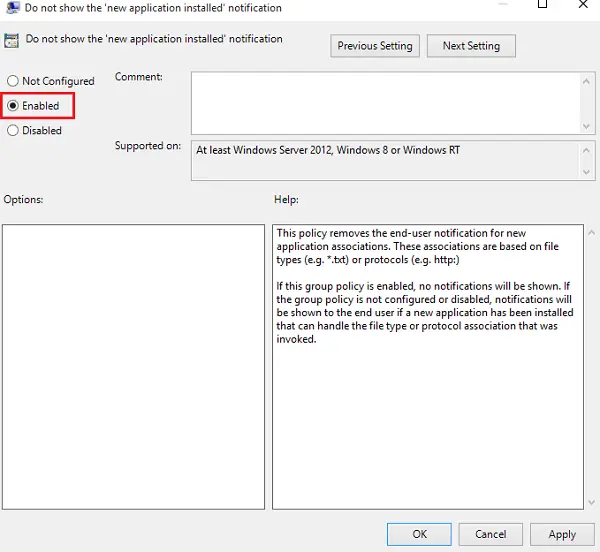This screenshot has width=600, height=552.
Task: Click the policy setting icon beside the heading
Action: [x=11, y=41]
